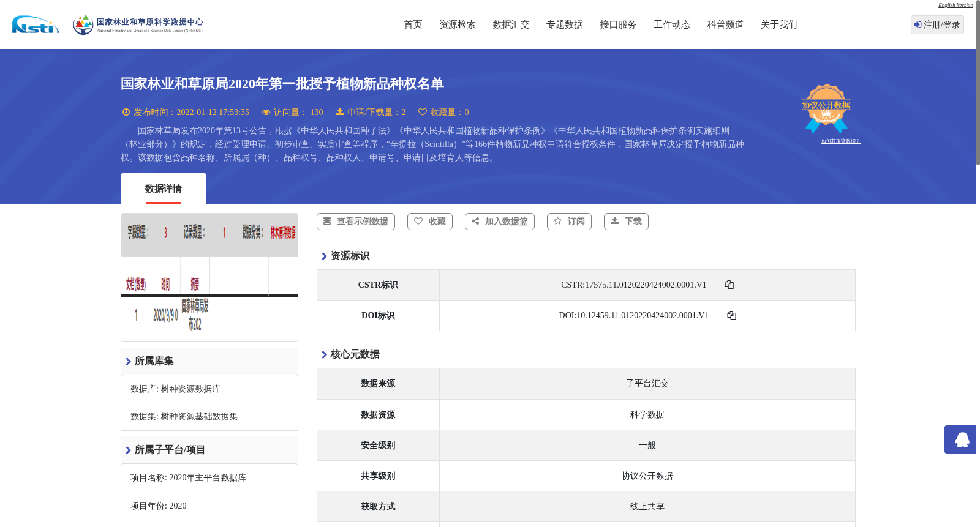Click the chevron icon before 资源标识

tap(324, 256)
